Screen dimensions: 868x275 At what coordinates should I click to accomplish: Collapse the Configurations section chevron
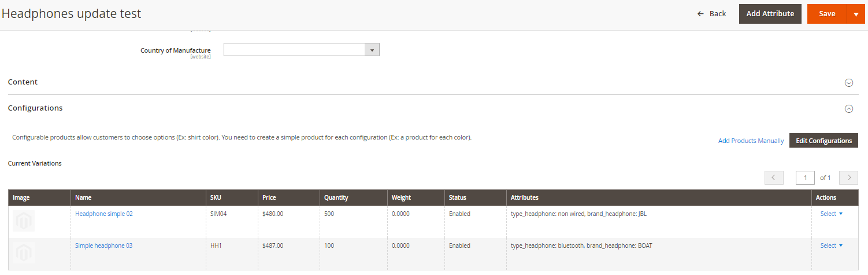pyautogui.click(x=849, y=108)
